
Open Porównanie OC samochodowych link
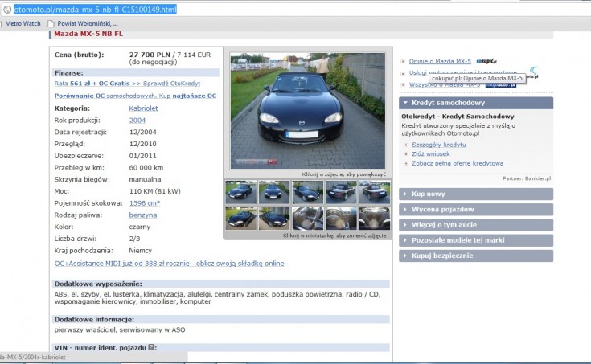coord(135,96)
